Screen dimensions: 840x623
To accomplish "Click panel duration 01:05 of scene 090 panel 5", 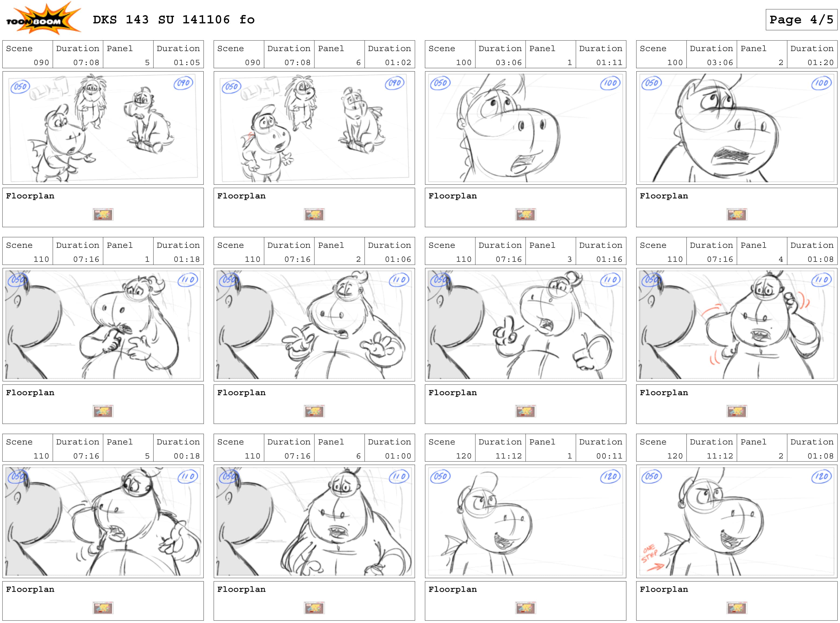I will (186, 63).
